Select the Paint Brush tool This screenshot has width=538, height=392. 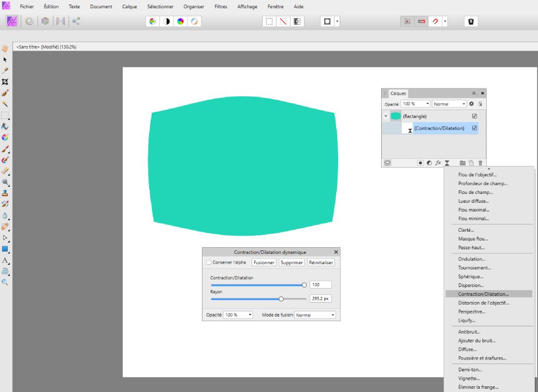pyautogui.click(x=5, y=149)
